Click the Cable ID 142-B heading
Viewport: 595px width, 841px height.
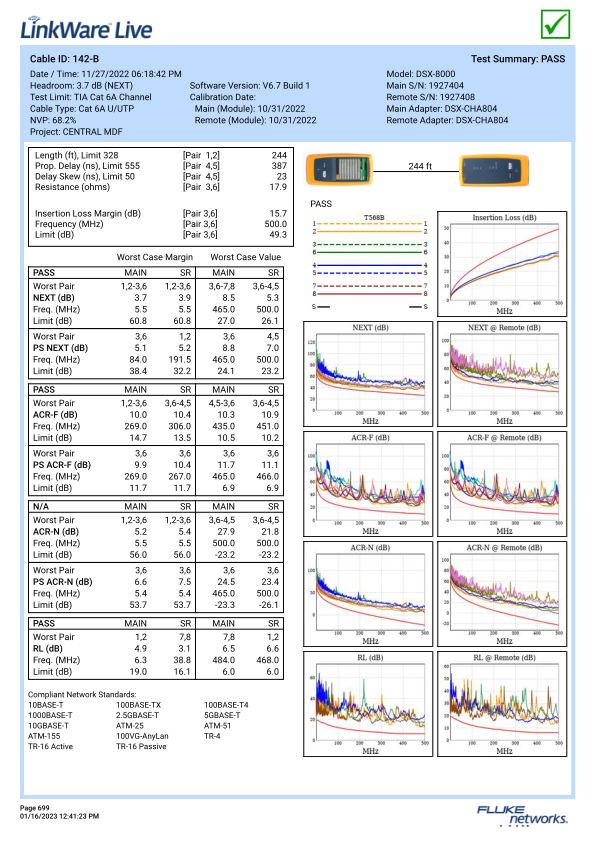64,59
